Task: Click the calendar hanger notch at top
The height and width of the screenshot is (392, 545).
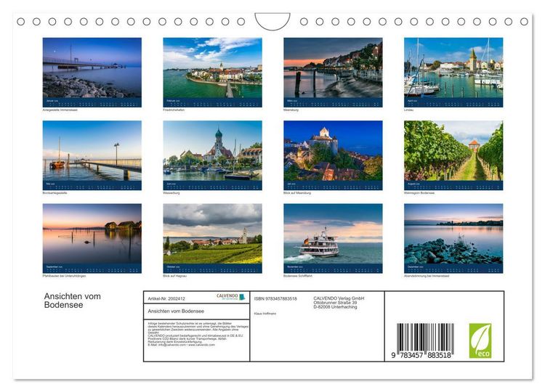Action: point(272,22)
